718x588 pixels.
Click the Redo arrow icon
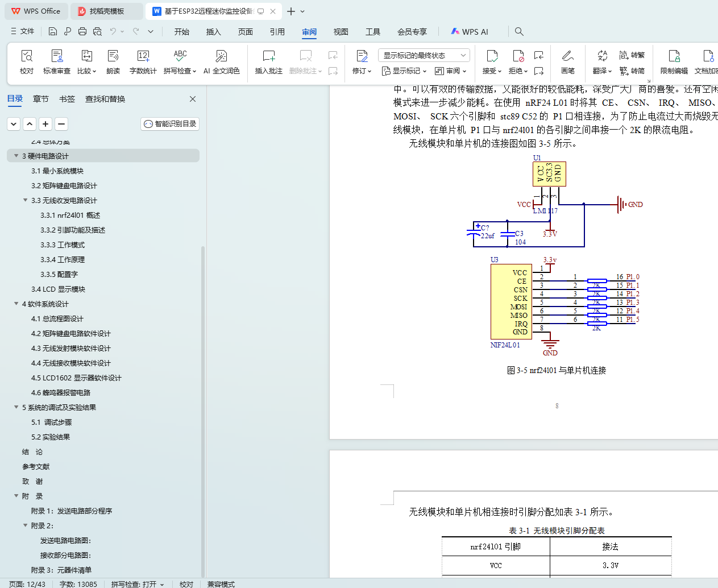pos(136,31)
